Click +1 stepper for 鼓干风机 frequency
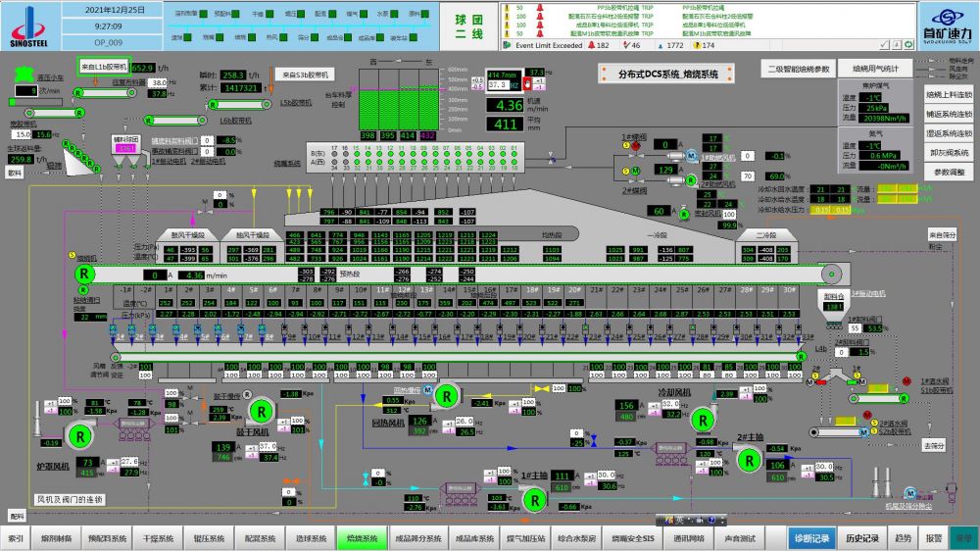 click(252, 448)
